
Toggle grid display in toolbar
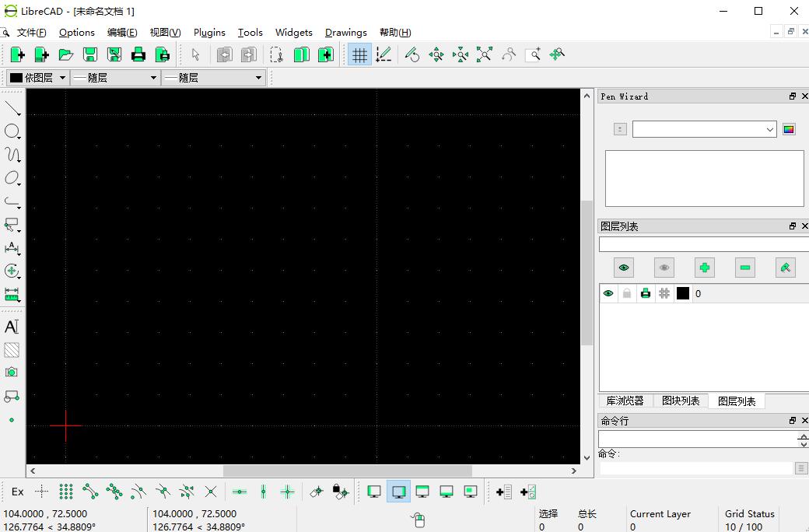[x=359, y=54]
